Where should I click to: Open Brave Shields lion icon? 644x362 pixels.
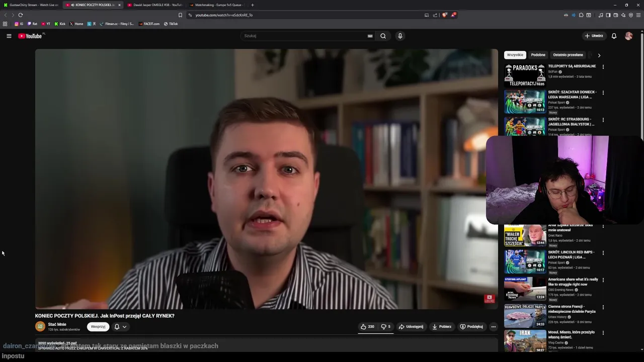coord(444,15)
